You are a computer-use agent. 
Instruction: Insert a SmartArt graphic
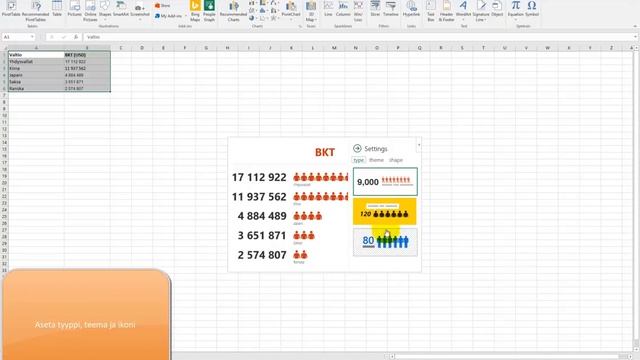[x=121, y=9]
